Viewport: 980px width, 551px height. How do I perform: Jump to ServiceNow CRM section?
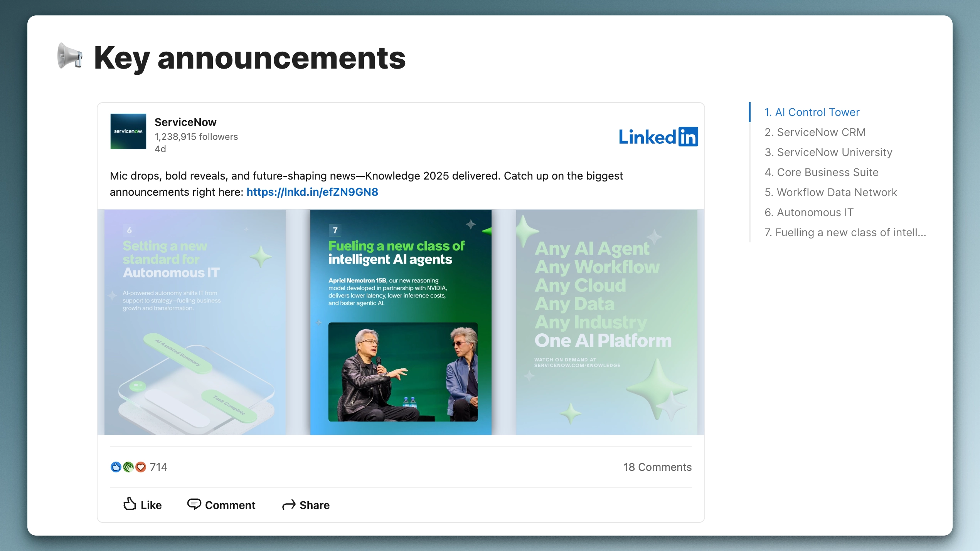814,132
